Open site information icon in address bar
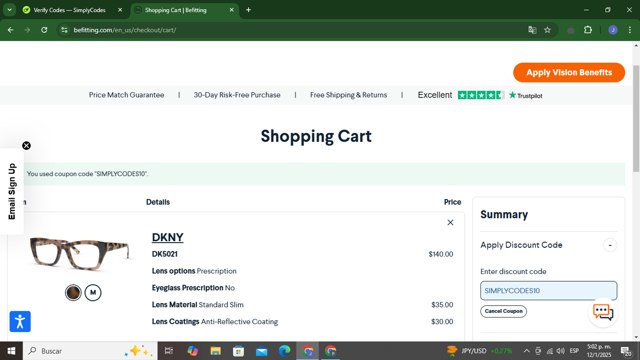Image resolution: width=640 pixels, height=360 pixels. pos(64,30)
